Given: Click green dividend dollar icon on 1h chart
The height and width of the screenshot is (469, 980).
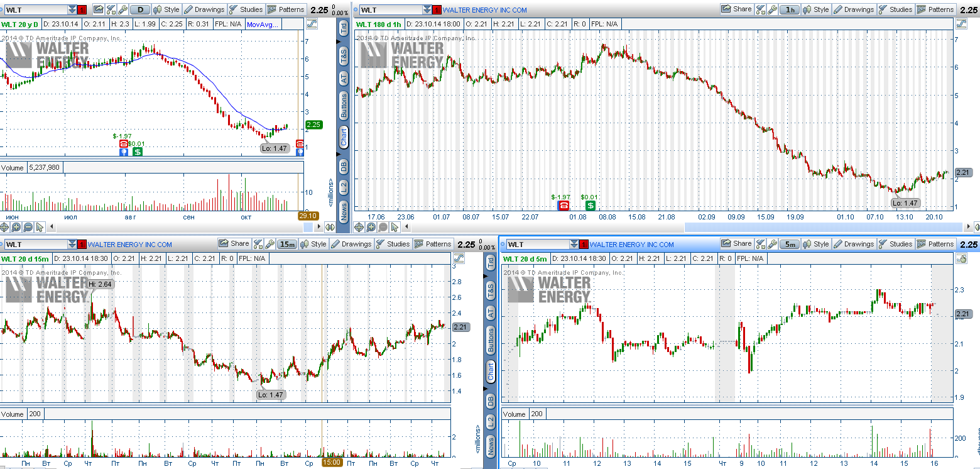Looking at the screenshot, I should 591,205.
